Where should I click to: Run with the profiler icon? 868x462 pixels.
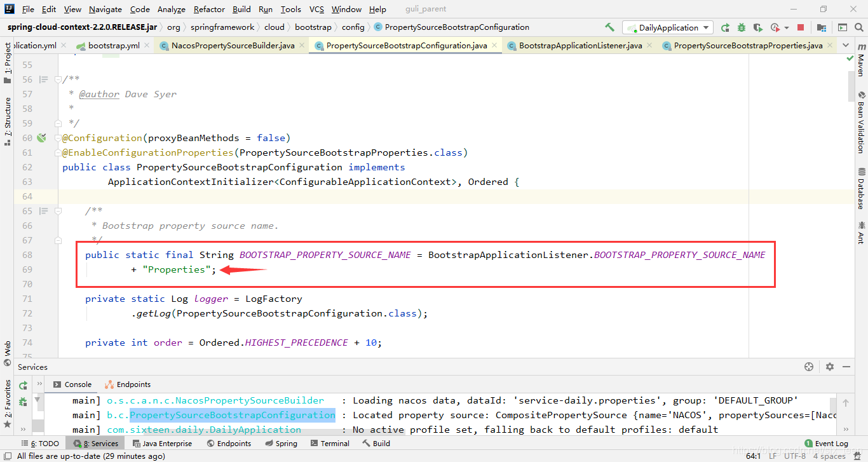pos(775,27)
